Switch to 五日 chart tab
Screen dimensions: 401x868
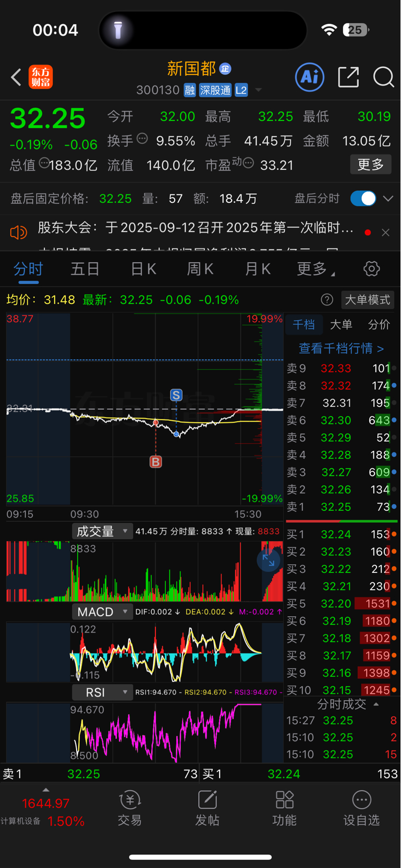click(85, 269)
